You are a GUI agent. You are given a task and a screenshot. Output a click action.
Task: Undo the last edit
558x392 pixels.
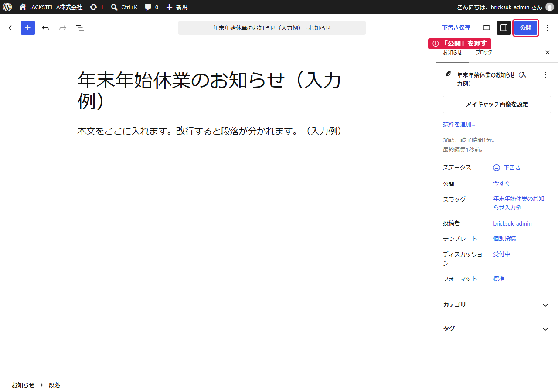tap(45, 28)
